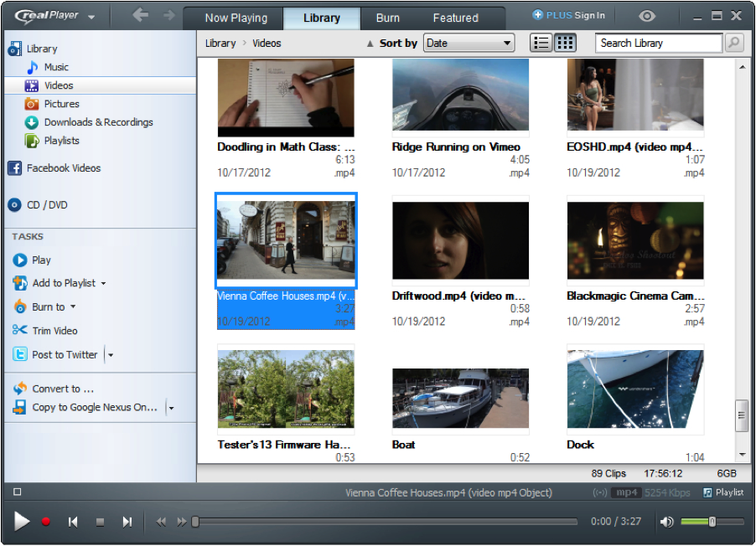This screenshot has width=756, height=546.
Task: Click the volume slider
Action: pos(706,522)
